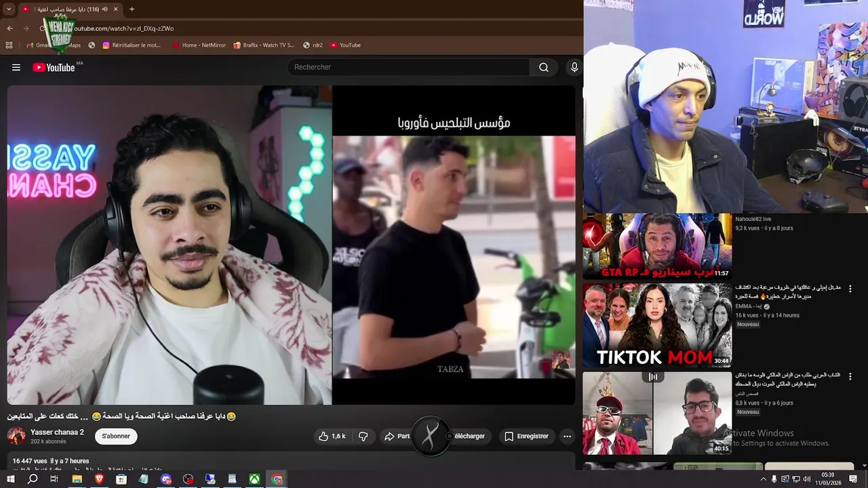Viewport: 868px width, 488px height.
Task: Open the TIKTOK MOM 30:44 video thumbnail
Action: pyautogui.click(x=657, y=325)
